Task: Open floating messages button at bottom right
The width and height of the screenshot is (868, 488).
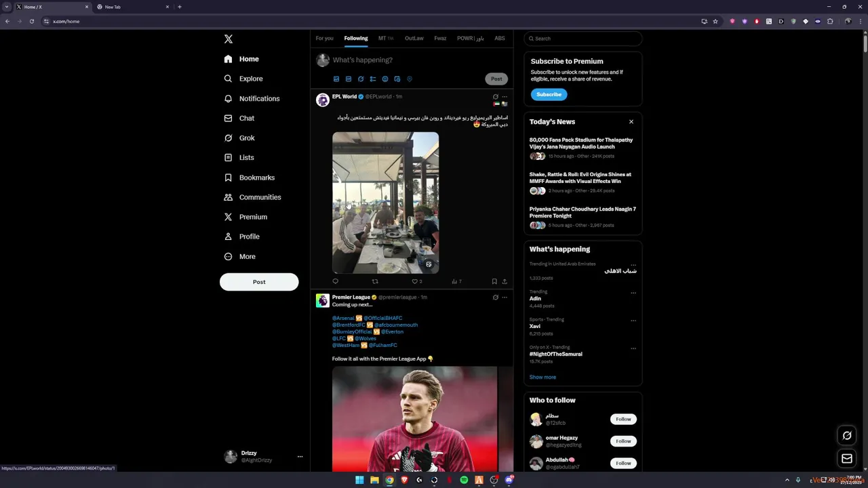Action: pyautogui.click(x=847, y=459)
